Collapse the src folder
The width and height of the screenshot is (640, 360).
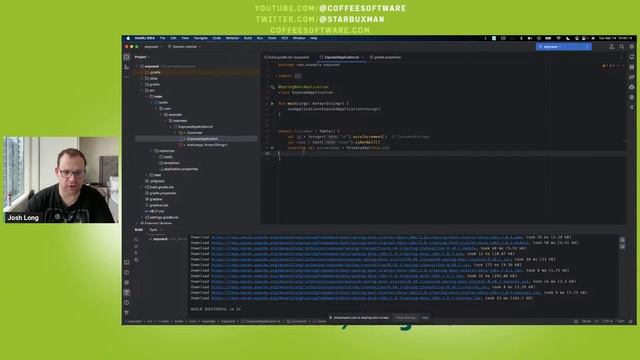pyautogui.click(x=142, y=90)
